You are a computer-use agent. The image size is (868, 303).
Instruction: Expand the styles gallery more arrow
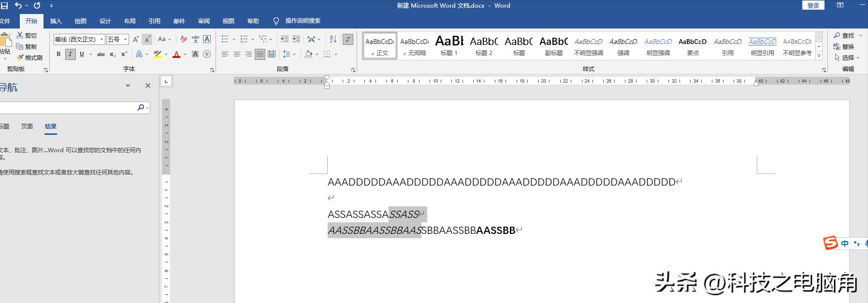click(819, 56)
